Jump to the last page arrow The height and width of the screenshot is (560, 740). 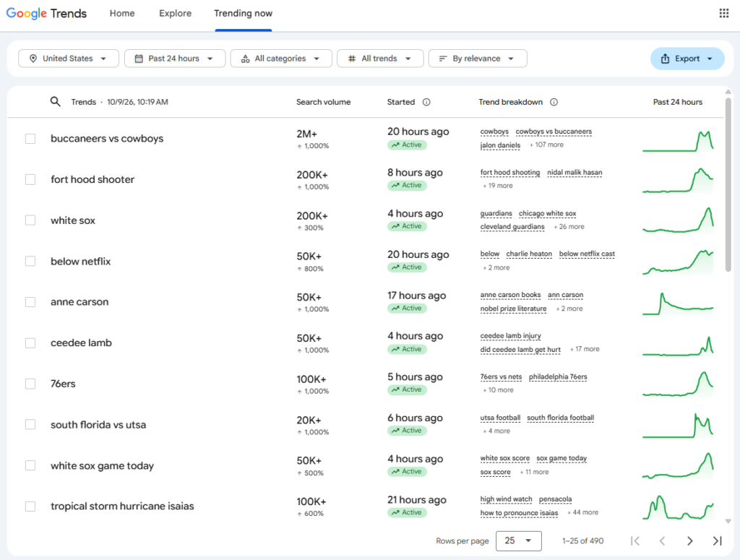click(718, 540)
